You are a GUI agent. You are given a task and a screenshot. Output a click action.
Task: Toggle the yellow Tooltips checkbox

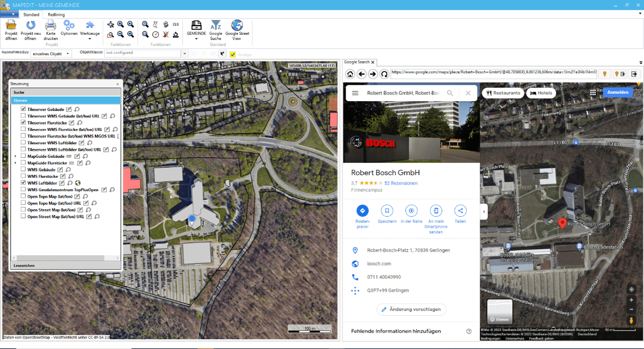click(233, 54)
